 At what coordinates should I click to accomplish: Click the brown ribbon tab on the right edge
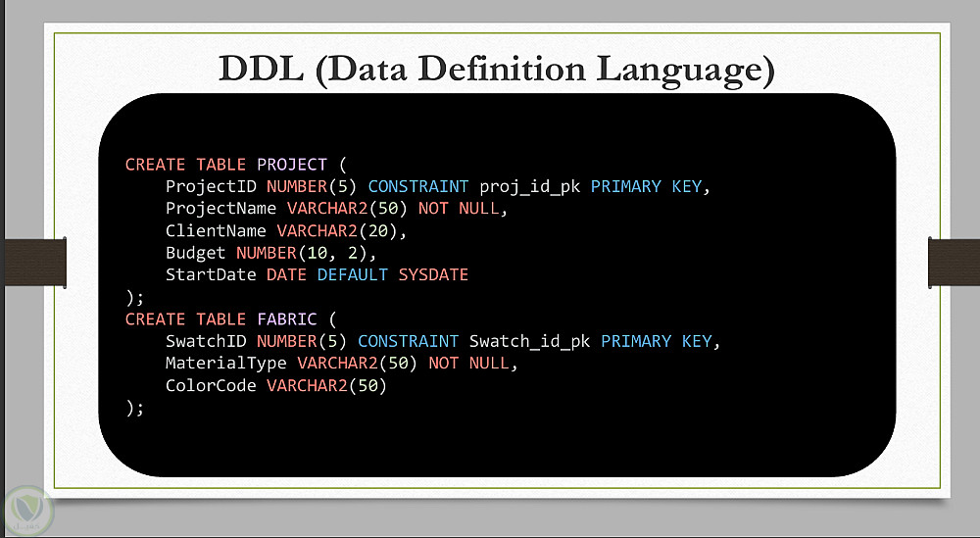point(954,263)
